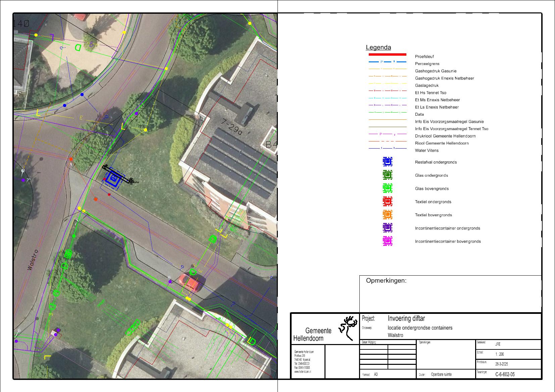Click the drawing number C-6-602-05
This screenshot has width=555, height=392.
coord(505,375)
